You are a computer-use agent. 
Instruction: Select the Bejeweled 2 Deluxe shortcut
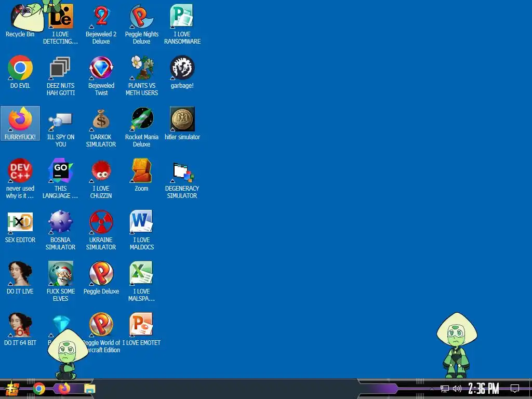[x=101, y=24]
